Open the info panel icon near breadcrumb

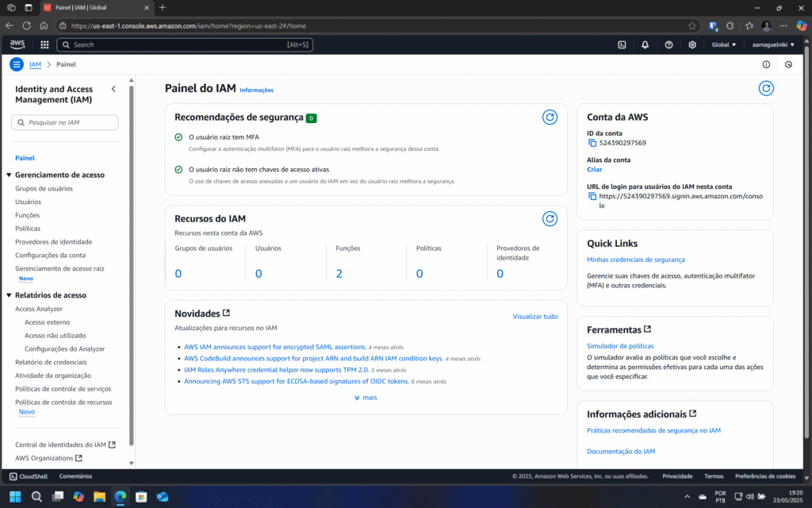766,65
